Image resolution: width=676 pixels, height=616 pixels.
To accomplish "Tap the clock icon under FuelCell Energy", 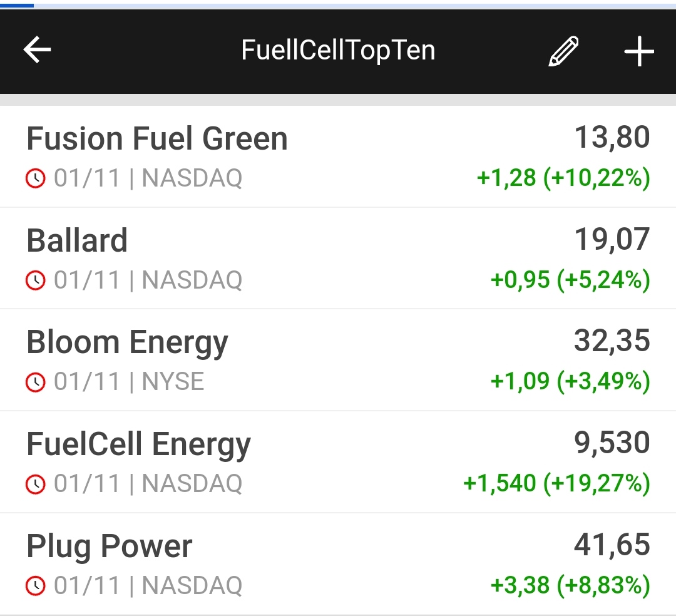I will [36, 484].
